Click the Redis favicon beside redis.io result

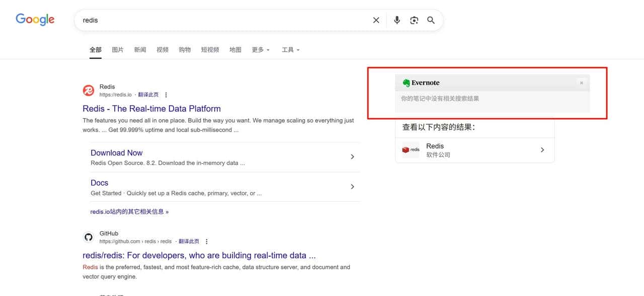89,90
